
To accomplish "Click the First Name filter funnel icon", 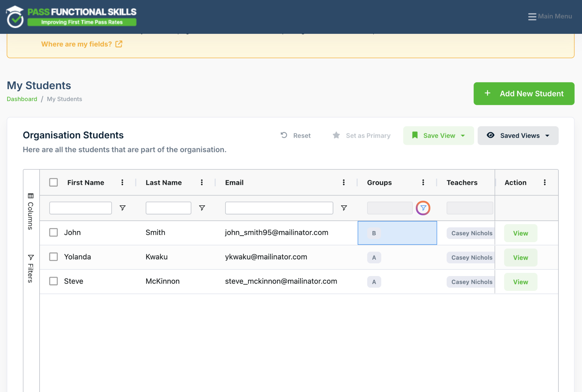I will [122, 208].
